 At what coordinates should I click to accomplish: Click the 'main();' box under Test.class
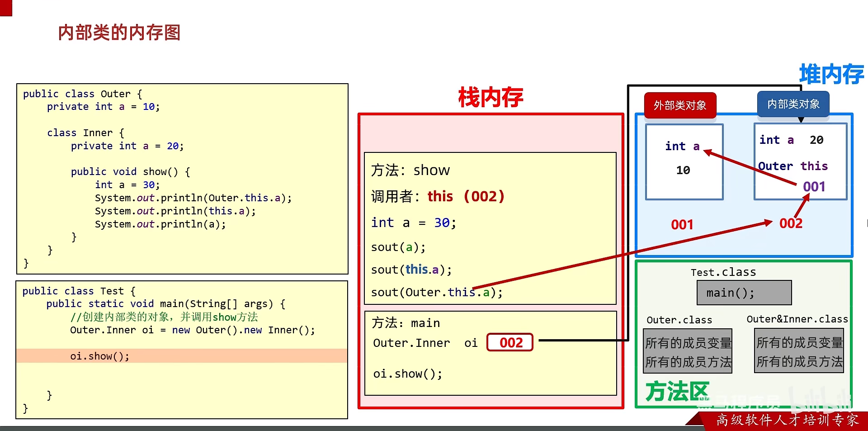click(744, 293)
